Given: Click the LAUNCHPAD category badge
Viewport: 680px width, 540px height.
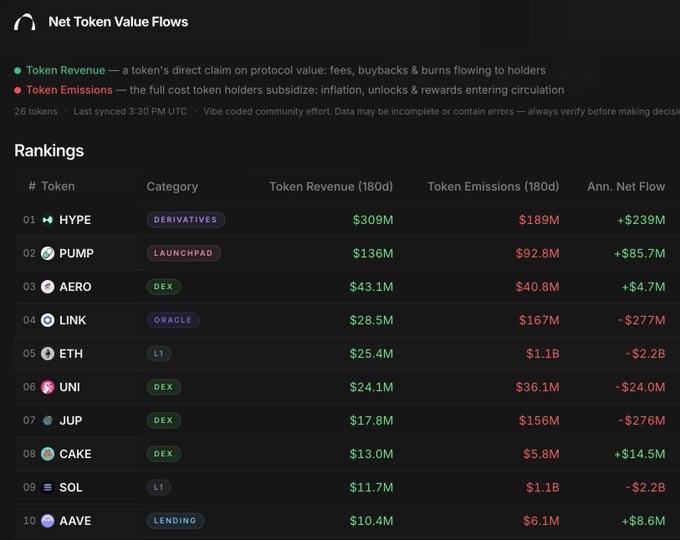Looking at the screenshot, I should (x=183, y=253).
